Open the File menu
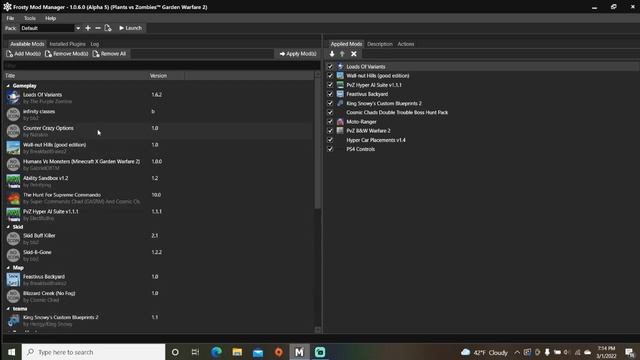The width and height of the screenshot is (640, 360). tap(10, 18)
